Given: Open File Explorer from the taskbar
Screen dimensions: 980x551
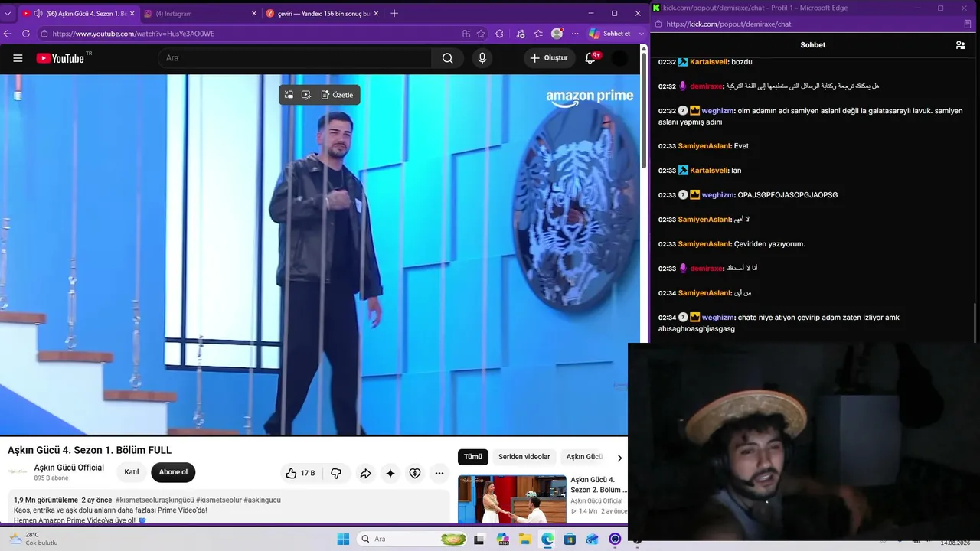Looking at the screenshot, I should click(x=525, y=539).
